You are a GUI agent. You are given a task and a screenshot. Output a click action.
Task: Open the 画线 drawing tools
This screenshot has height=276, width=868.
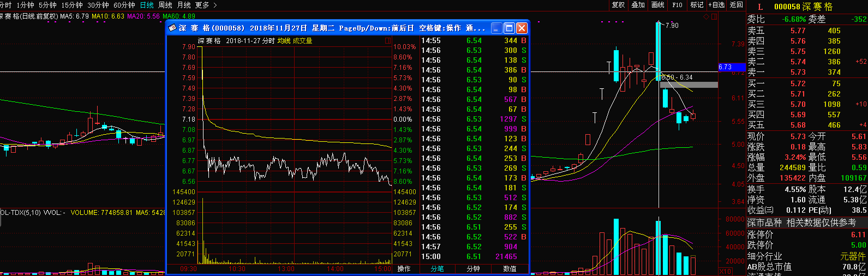[x=658, y=5]
